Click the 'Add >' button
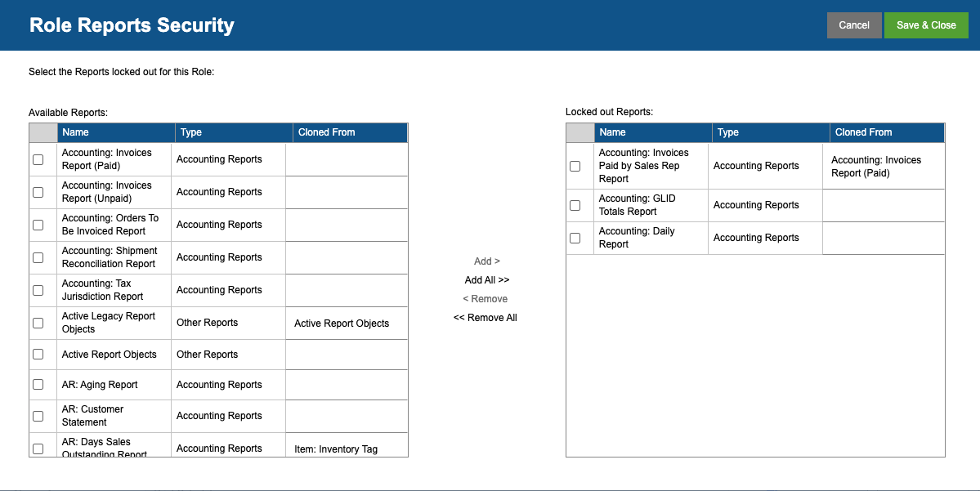Viewport: 980px width, 491px height. click(487, 261)
